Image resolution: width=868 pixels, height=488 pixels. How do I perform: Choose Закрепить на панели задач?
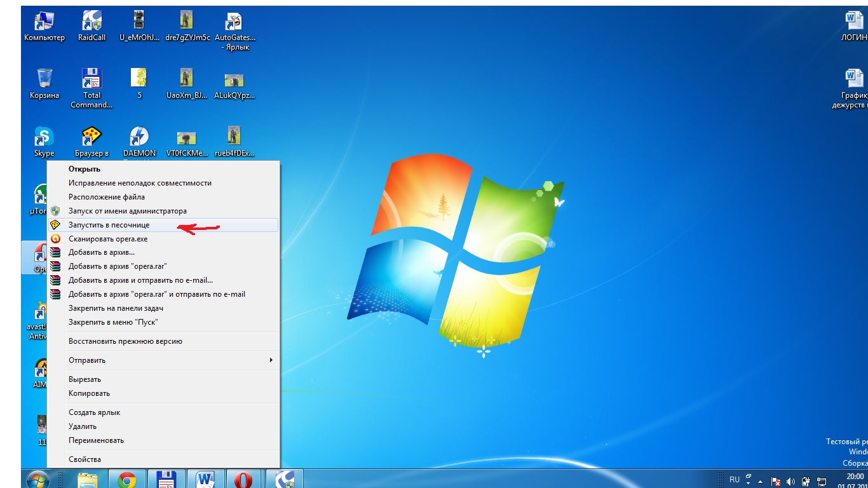(163, 308)
